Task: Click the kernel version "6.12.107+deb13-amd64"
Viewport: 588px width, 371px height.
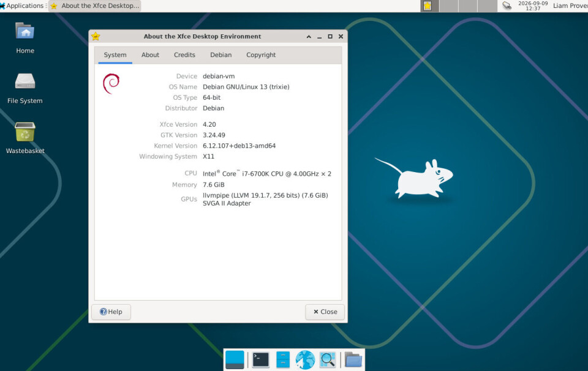Action: [x=239, y=146]
